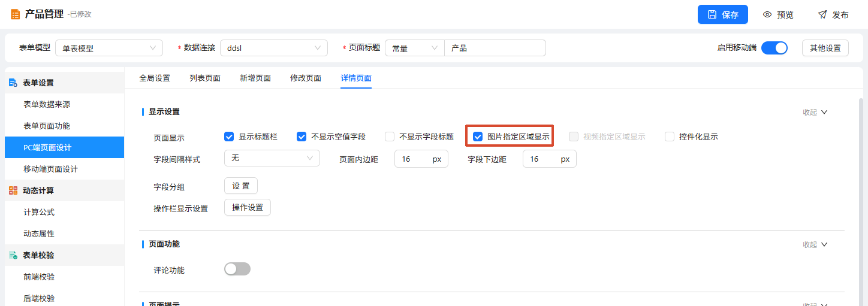
Task: Publish with the 发布 button
Action: [833, 14]
